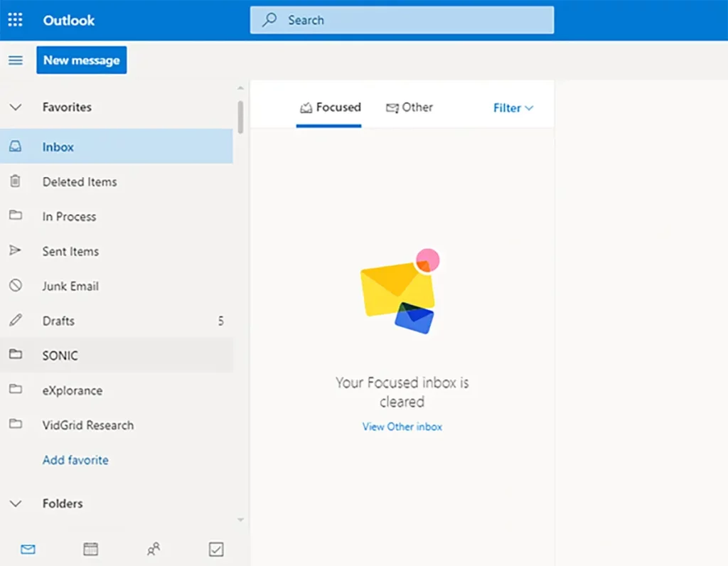Viewport: 728px width, 566px height.
Task: Click inside the Search field
Action: click(402, 20)
